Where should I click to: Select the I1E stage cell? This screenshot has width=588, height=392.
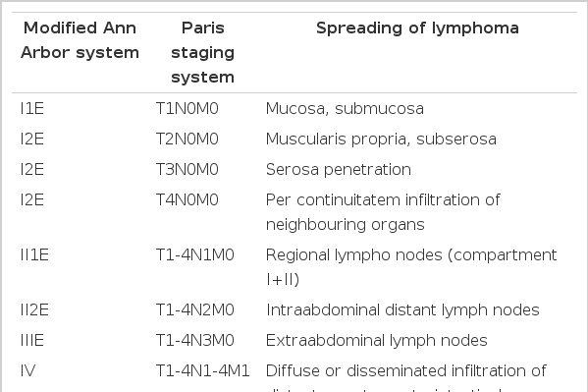point(32,108)
